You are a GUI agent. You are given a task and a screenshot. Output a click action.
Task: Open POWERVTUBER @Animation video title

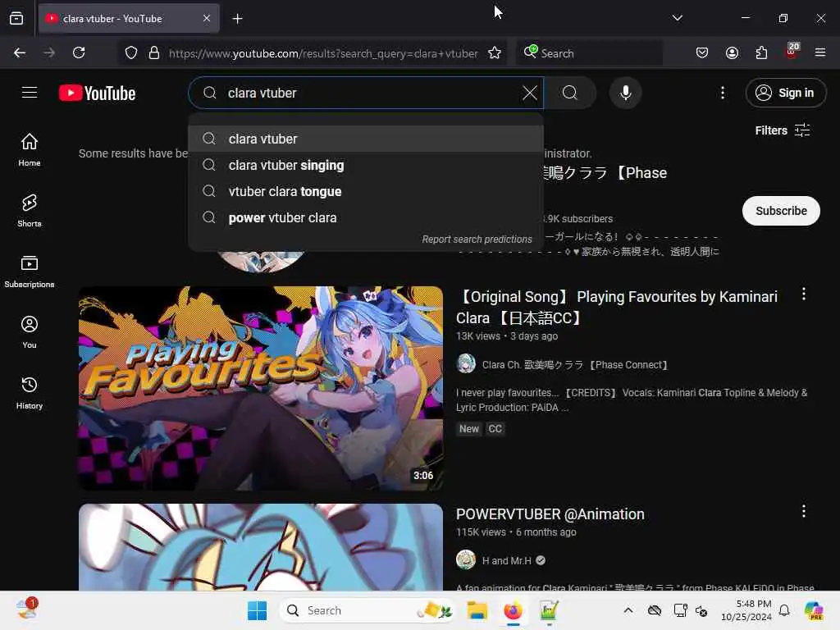[550, 514]
